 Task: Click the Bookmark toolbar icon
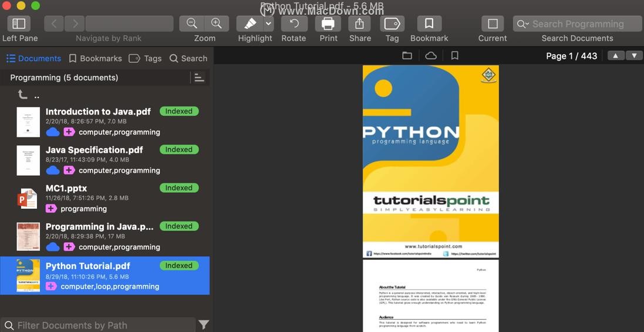point(429,24)
